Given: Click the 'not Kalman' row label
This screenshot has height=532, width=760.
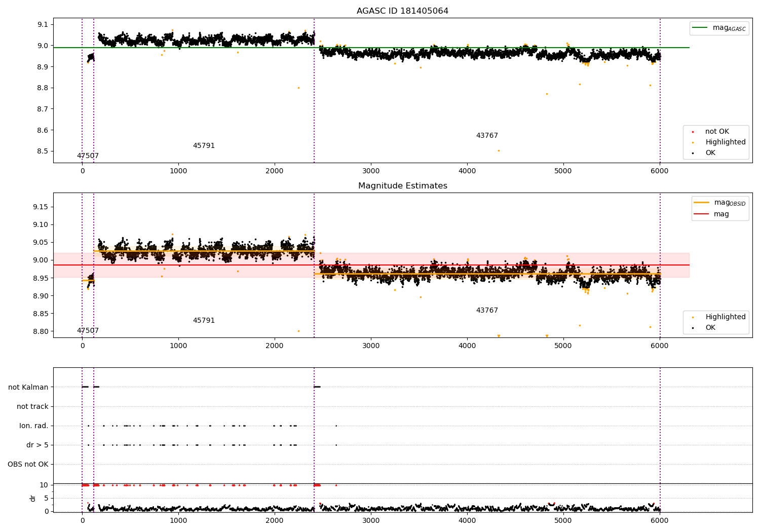Looking at the screenshot, I should [28, 387].
